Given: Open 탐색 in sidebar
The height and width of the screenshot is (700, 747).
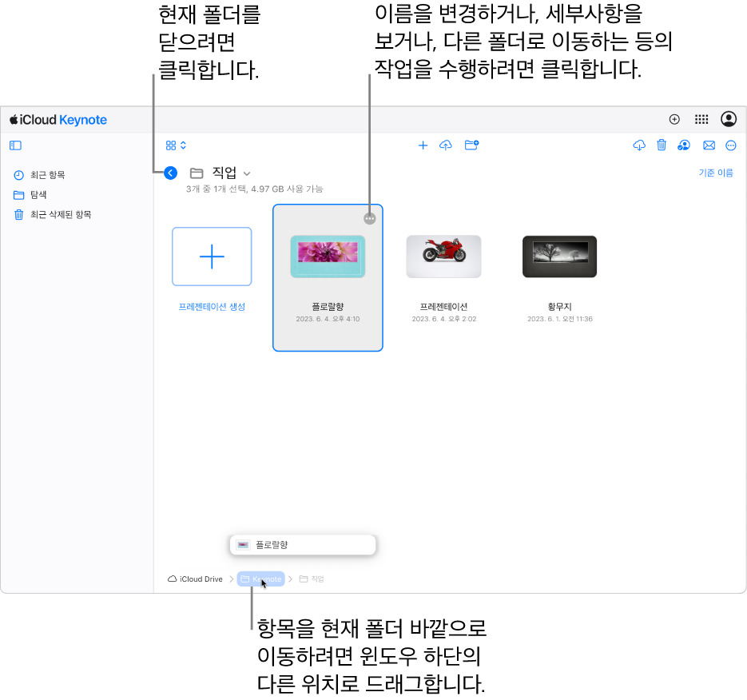Looking at the screenshot, I should (x=30, y=194).
